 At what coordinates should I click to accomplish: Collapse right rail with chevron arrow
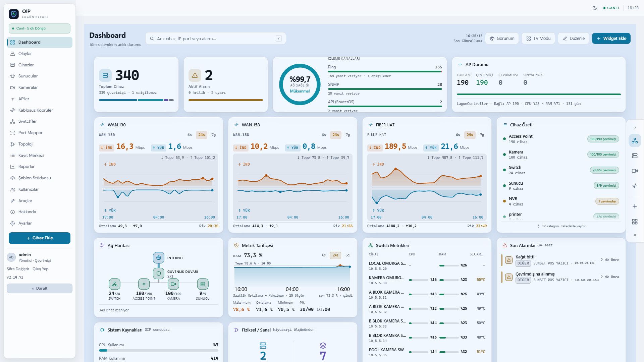(x=635, y=128)
